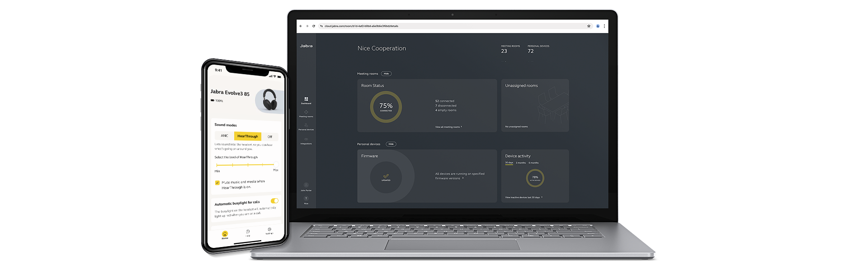
Task: Click the arrow after firmware versions
Action: tap(463, 178)
